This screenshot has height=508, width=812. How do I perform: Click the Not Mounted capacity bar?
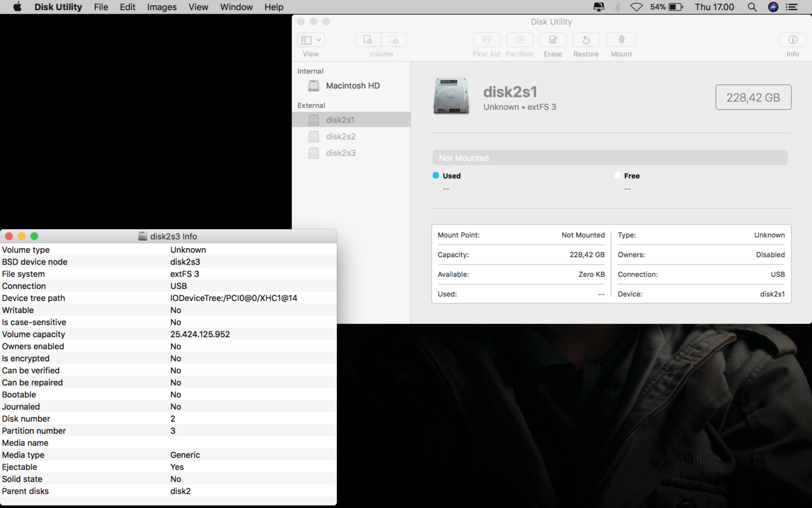click(610, 157)
